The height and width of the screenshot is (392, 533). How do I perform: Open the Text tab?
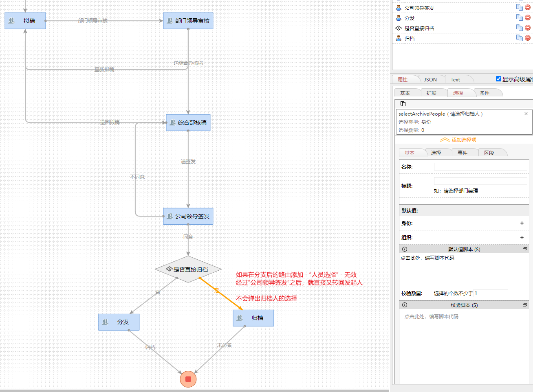click(x=456, y=80)
